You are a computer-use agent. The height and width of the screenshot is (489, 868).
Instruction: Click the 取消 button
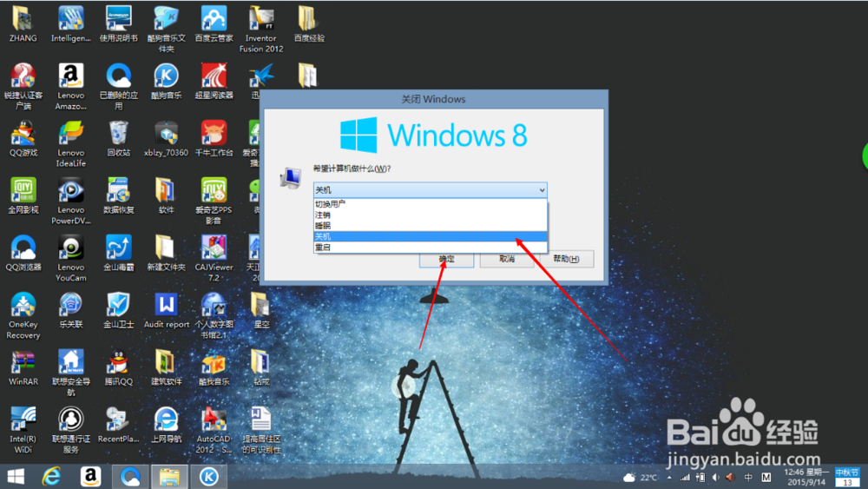(x=507, y=259)
